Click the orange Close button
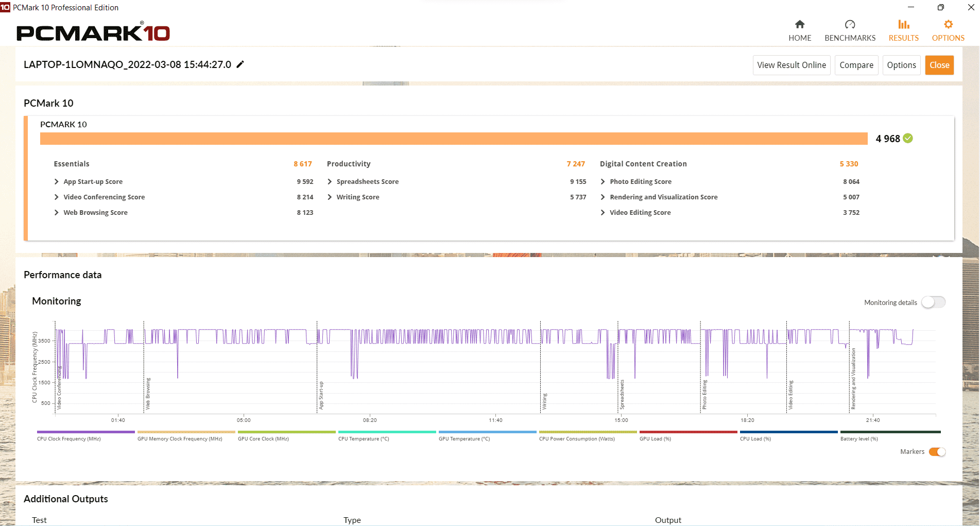The height and width of the screenshot is (526, 980). tap(939, 65)
